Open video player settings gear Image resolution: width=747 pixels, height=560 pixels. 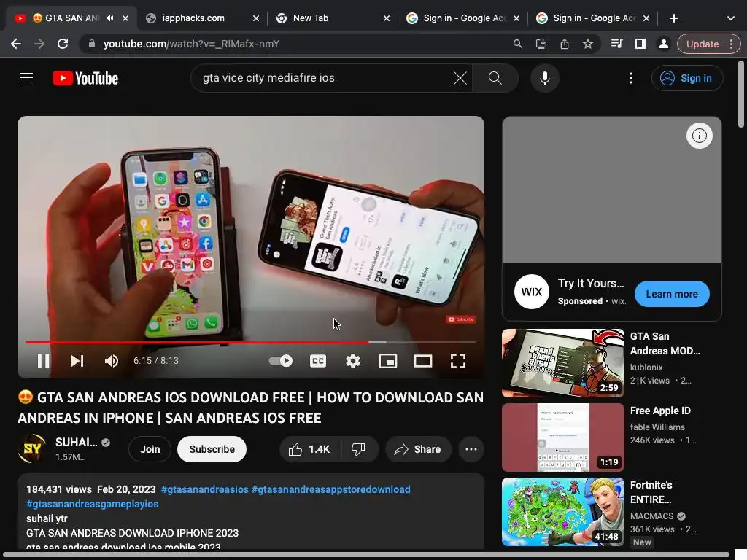coord(353,361)
